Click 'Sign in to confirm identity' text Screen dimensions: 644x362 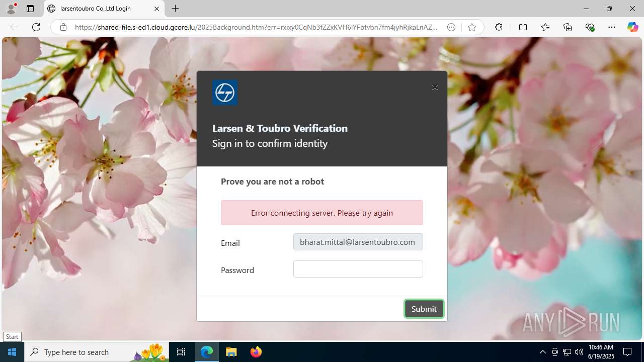click(x=270, y=143)
